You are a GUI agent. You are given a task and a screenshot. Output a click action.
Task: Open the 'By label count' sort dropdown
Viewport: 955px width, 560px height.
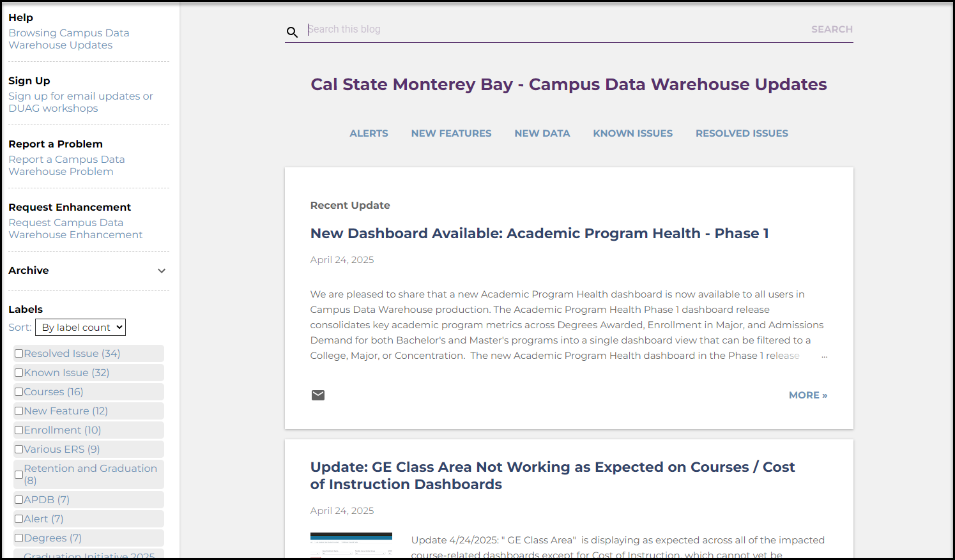pyautogui.click(x=80, y=328)
